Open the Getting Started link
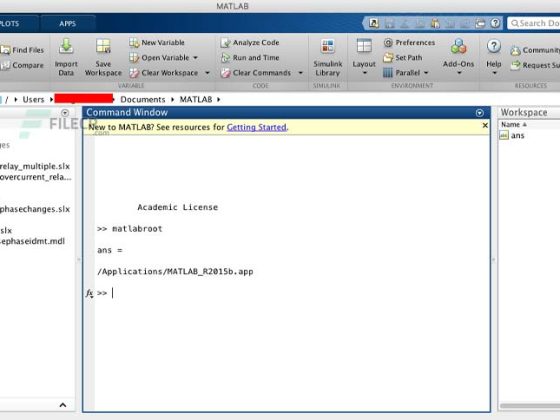Image resolution: width=560 pixels, height=420 pixels. tap(256, 127)
